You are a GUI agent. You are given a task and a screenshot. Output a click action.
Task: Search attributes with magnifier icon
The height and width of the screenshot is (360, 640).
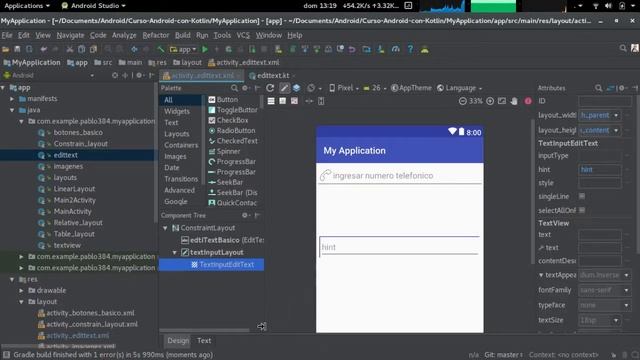coord(598,88)
